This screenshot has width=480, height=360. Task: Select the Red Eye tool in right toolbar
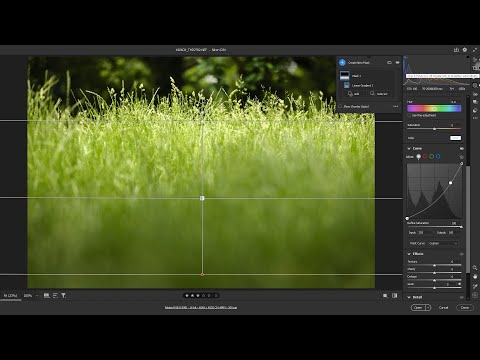475,94
